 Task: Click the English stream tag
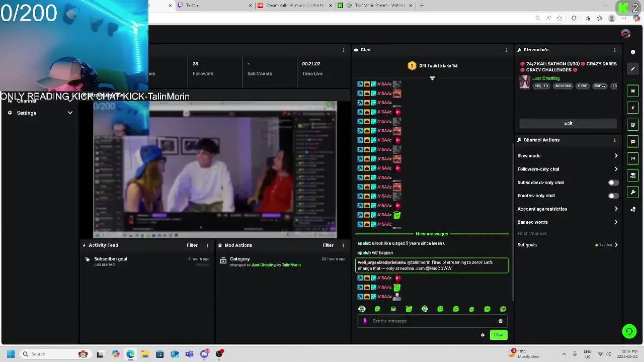(541, 86)
